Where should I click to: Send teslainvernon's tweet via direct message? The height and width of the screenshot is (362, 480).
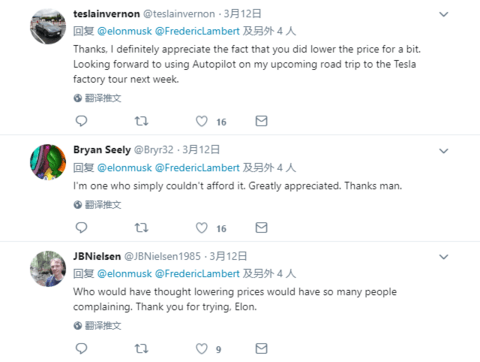tap(261, 121)
